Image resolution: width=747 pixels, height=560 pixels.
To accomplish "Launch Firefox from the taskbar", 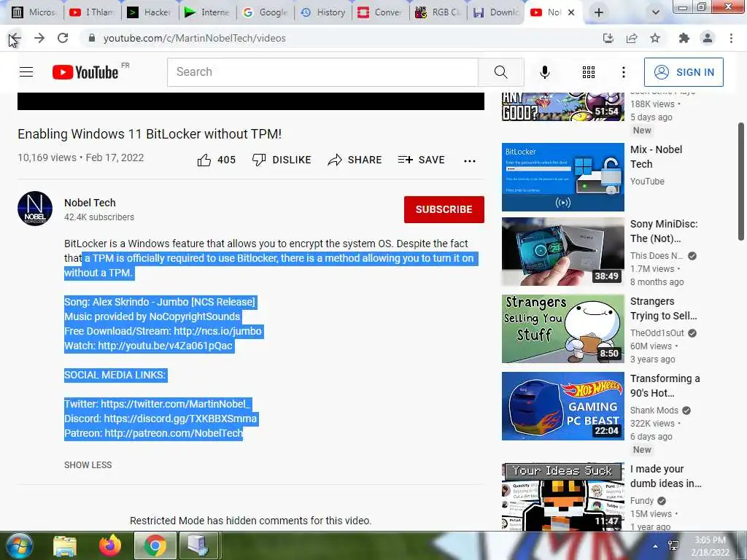I will coord(110,545).
